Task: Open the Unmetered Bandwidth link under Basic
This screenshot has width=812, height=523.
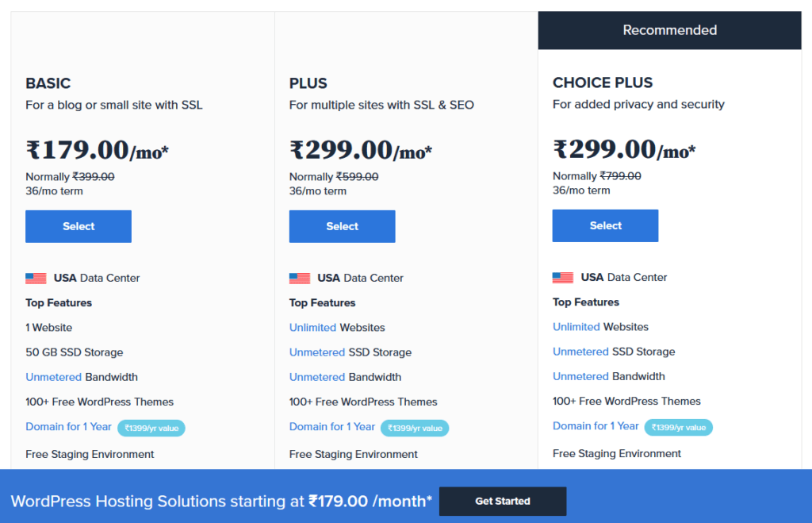Action: (53, 377)
